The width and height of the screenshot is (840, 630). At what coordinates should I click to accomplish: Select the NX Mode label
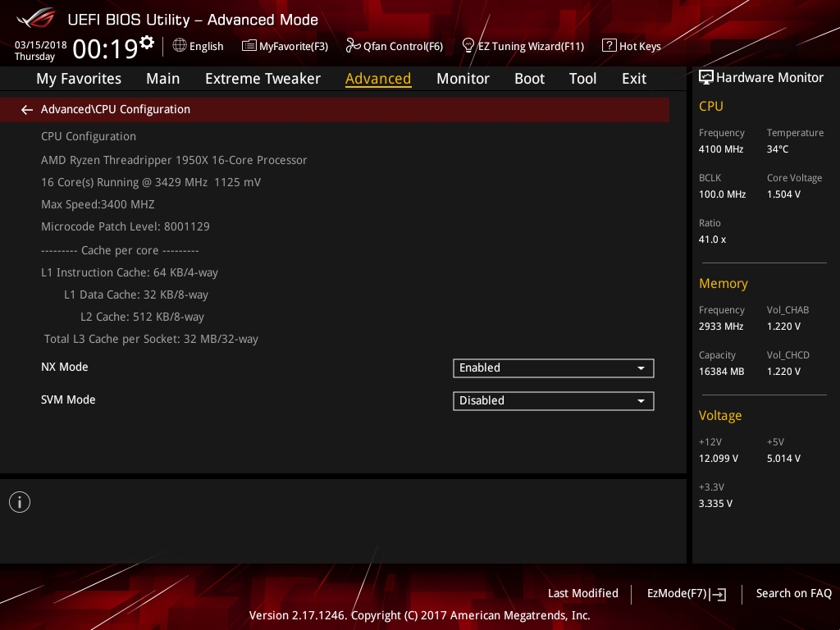[64, 367]
